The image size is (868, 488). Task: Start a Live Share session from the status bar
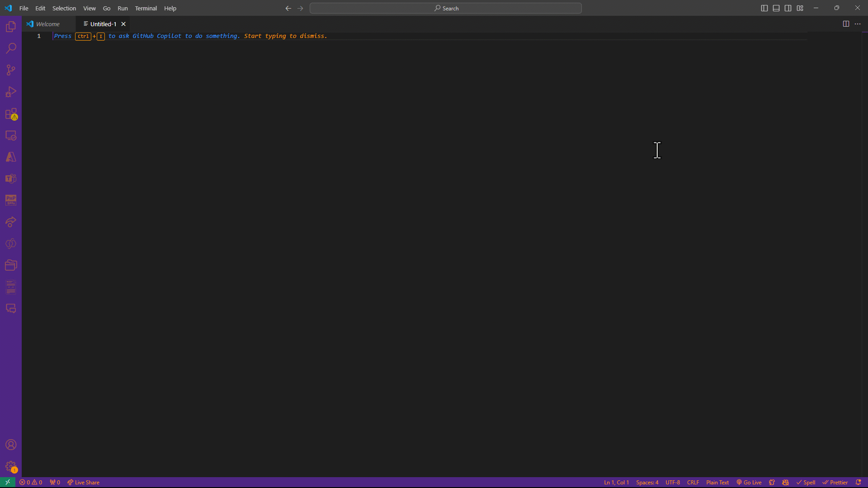pyautogui.click(x=83, y=482)
